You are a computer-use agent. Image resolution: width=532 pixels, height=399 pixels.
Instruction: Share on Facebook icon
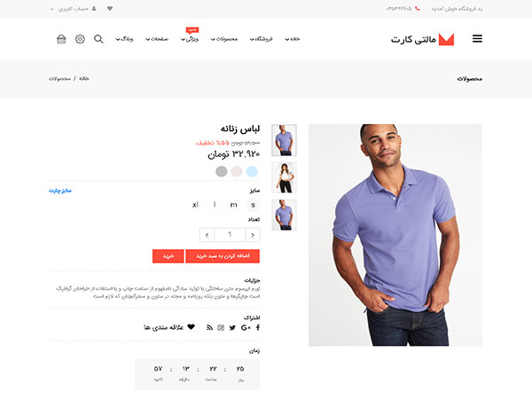coord(258,327)
